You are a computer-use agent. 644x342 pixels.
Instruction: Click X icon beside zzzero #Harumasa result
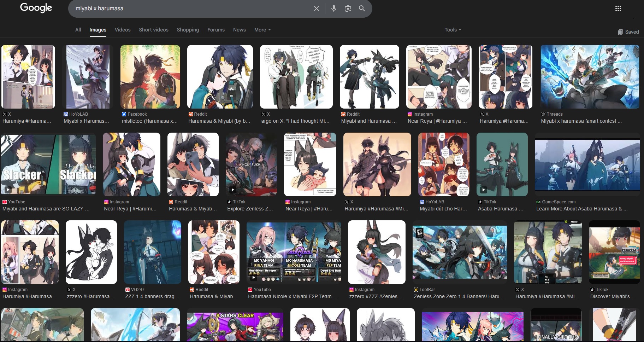click(69, 290)
